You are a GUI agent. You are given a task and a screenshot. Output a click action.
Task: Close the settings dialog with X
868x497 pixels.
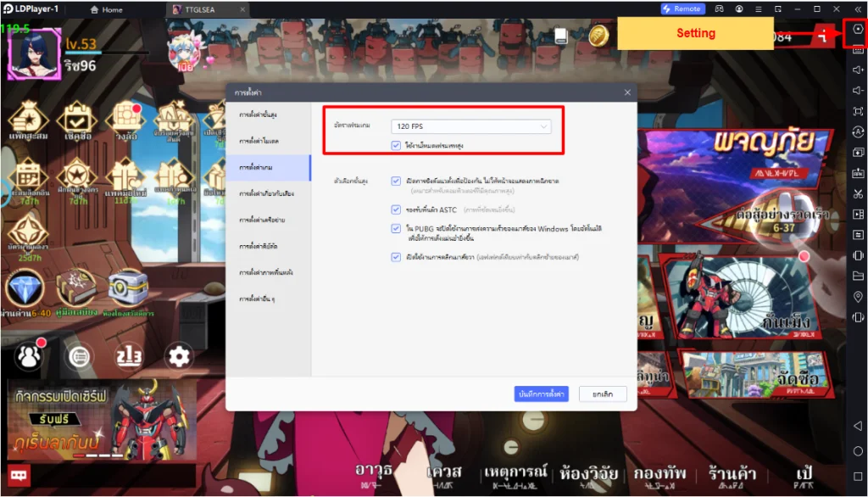pos(627,92)
